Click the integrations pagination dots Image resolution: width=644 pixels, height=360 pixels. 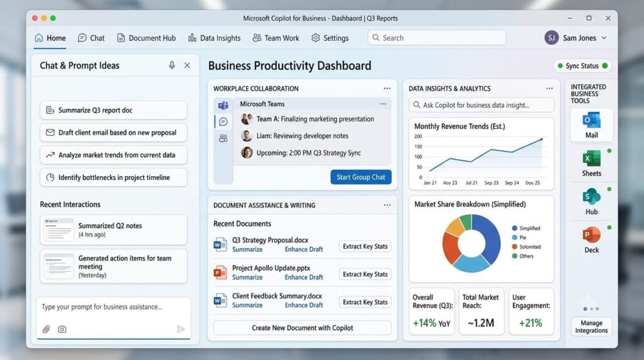[x=591, y=308]
